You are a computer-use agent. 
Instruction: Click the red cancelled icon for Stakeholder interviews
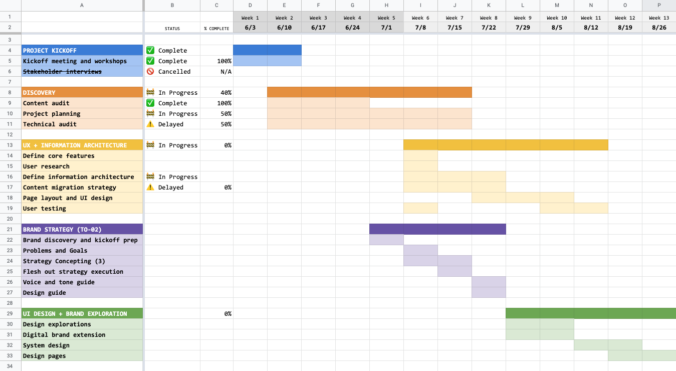[x=150, y=72]
